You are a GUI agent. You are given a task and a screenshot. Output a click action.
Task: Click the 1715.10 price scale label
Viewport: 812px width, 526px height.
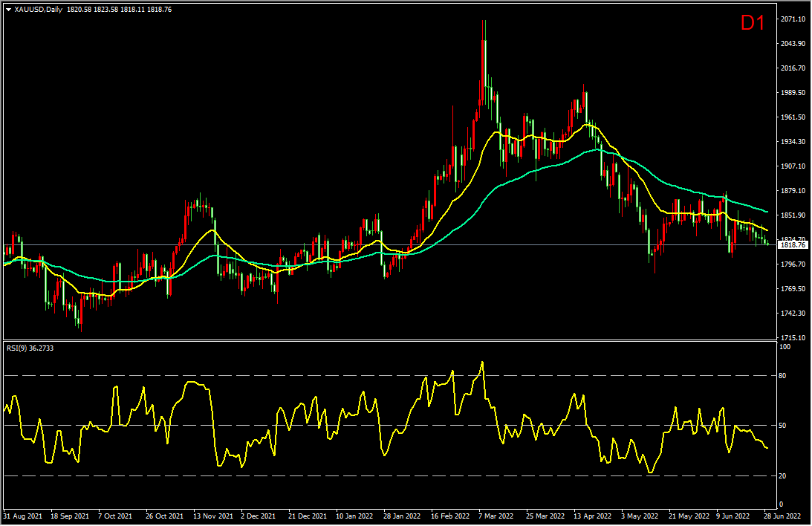coord(793,337)
